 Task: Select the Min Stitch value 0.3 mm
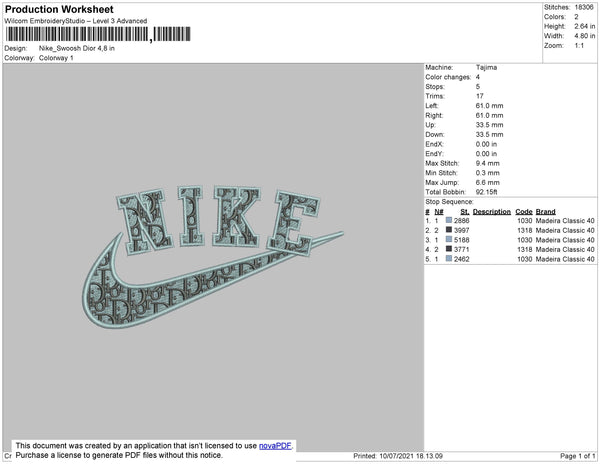pos(488,173)
